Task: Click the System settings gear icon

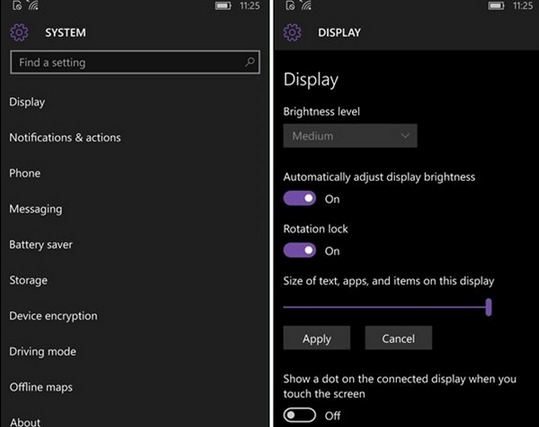Action: click(19, 33)
